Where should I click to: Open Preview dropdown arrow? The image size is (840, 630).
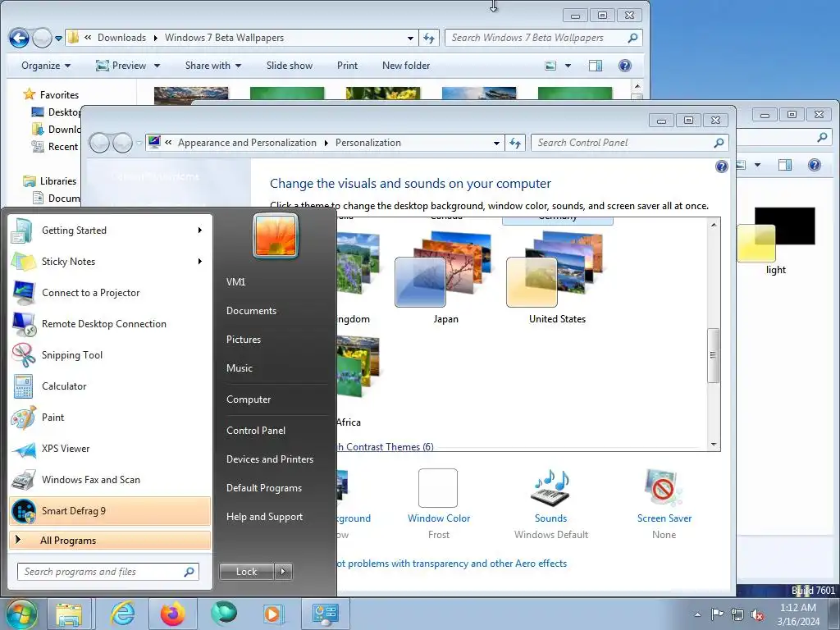click(157, 66)
